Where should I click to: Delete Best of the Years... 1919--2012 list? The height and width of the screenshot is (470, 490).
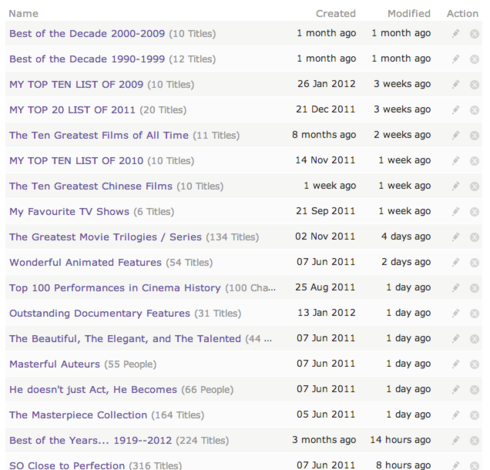pyautogui.click(x=474, y=441)
